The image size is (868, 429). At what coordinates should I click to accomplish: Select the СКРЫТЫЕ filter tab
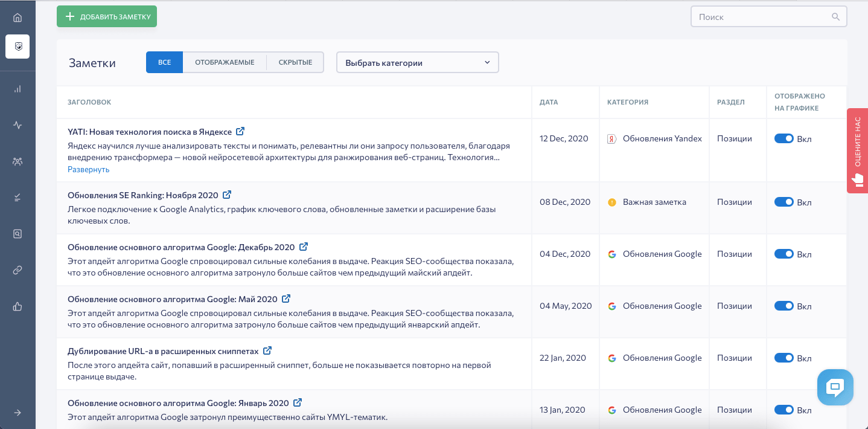click(x=295, y=62)
